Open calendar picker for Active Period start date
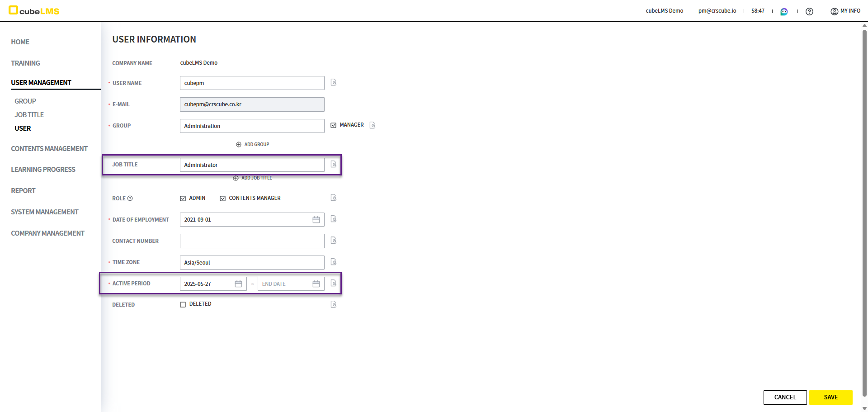Screen dimensions: 868x412 pyautogui.click(x=238, y=284)
